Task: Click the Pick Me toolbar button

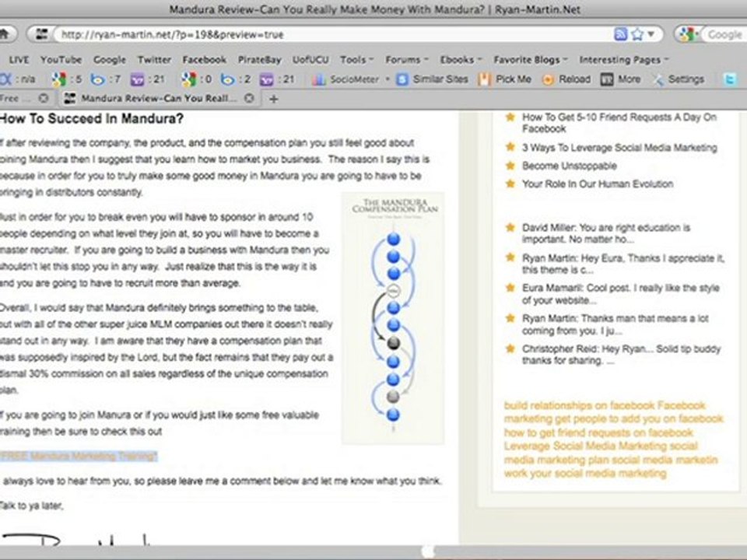Action: click(x=506, y=79)
